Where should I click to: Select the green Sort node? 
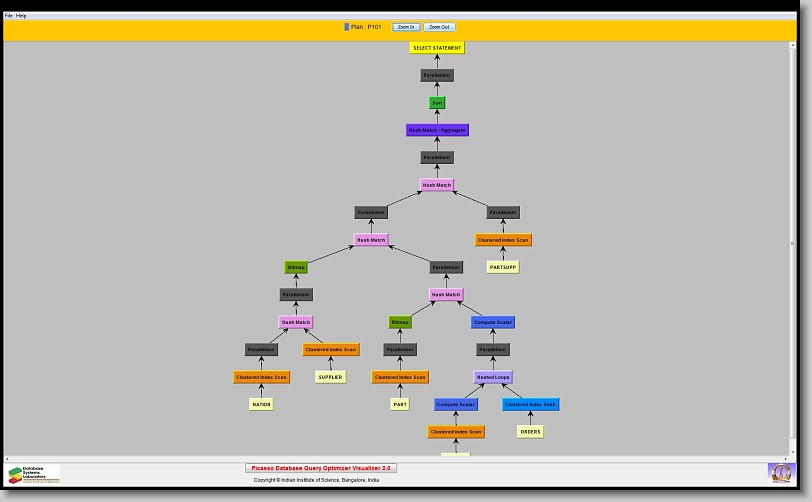[437, 103]
